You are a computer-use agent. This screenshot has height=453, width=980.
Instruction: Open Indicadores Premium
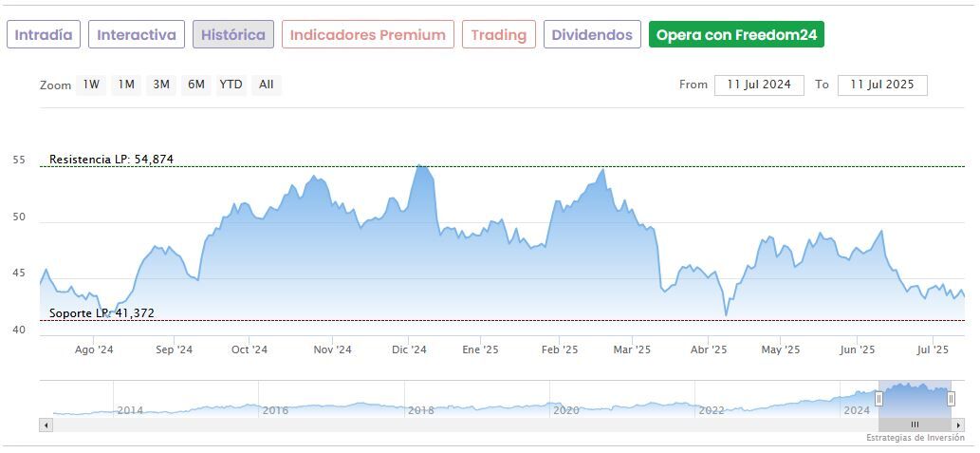367,35
